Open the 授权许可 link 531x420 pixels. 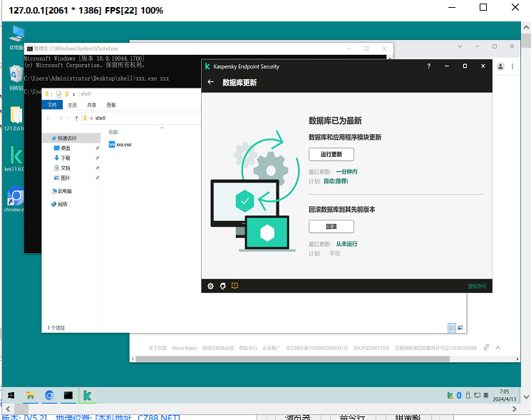[x=477, y=286]
